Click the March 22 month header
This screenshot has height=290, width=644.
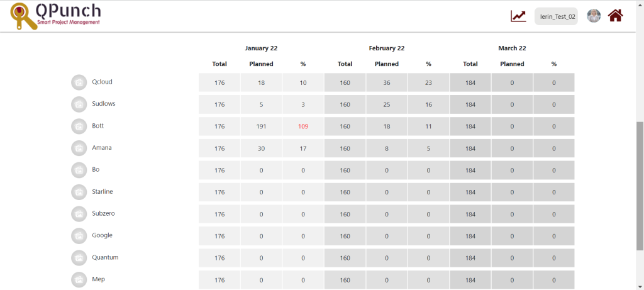[x=512, y=48]
